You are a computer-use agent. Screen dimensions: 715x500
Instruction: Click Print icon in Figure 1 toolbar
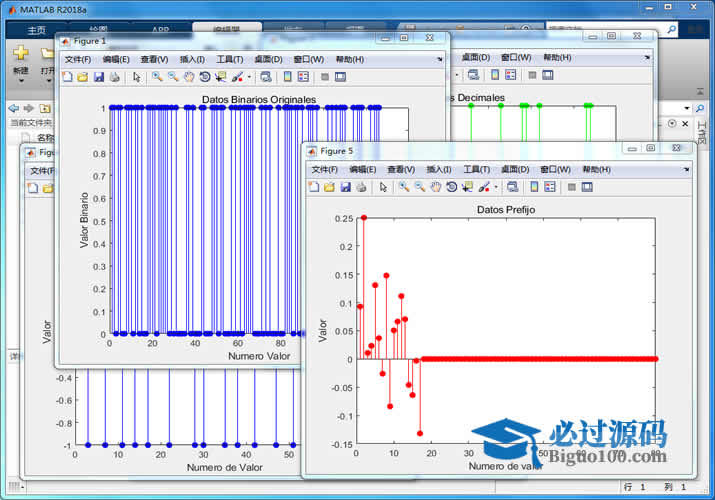(x=114, y=76)
